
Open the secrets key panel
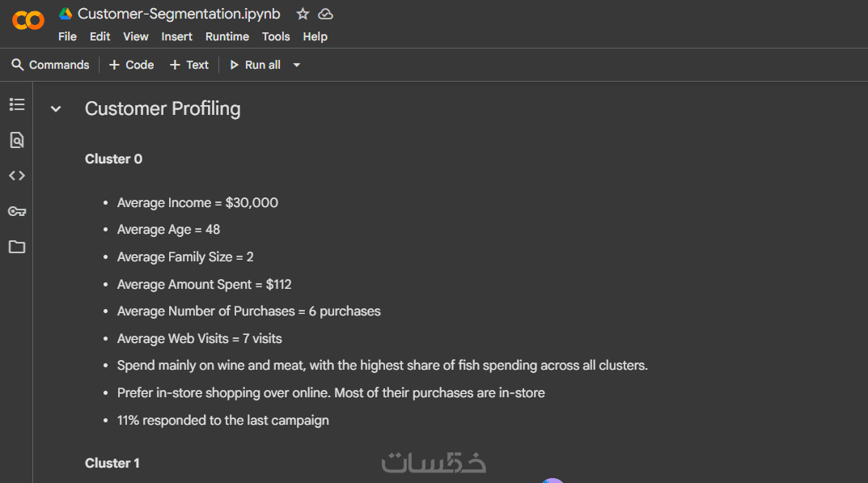click(x=17, y=211)
